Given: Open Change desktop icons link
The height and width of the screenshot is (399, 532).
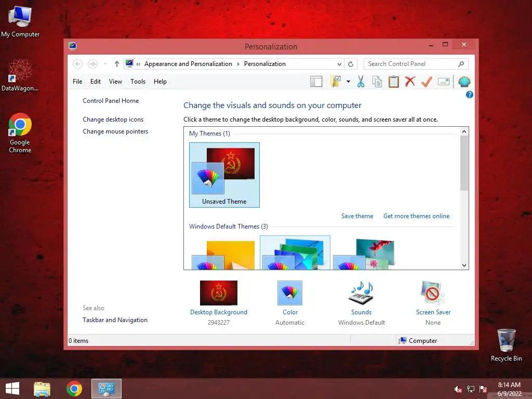Looking at the screenshot, I should [x=113, y=119].
